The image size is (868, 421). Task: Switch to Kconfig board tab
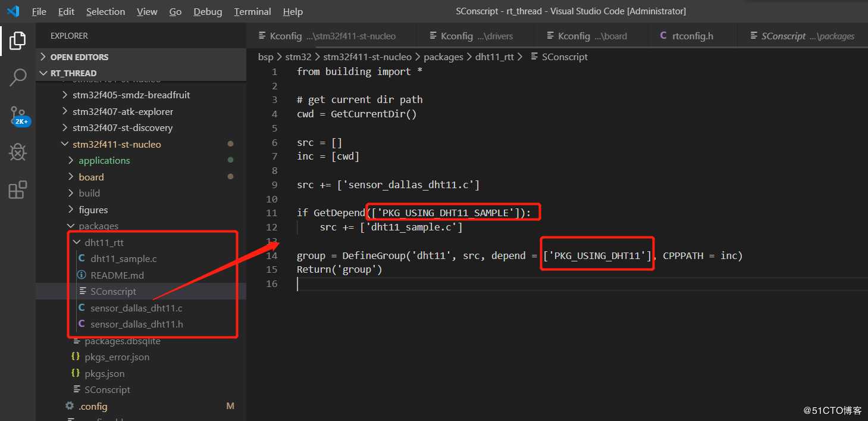(x=593, y=36)
